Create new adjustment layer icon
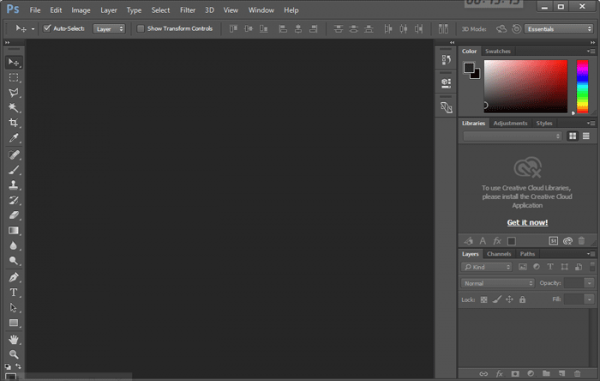 coord(531,374)
